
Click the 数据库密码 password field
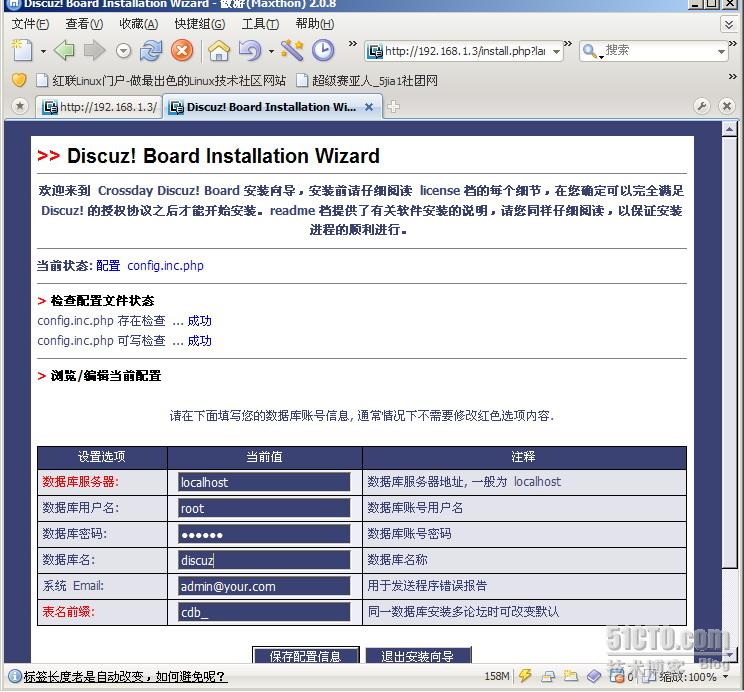point(264,534)
